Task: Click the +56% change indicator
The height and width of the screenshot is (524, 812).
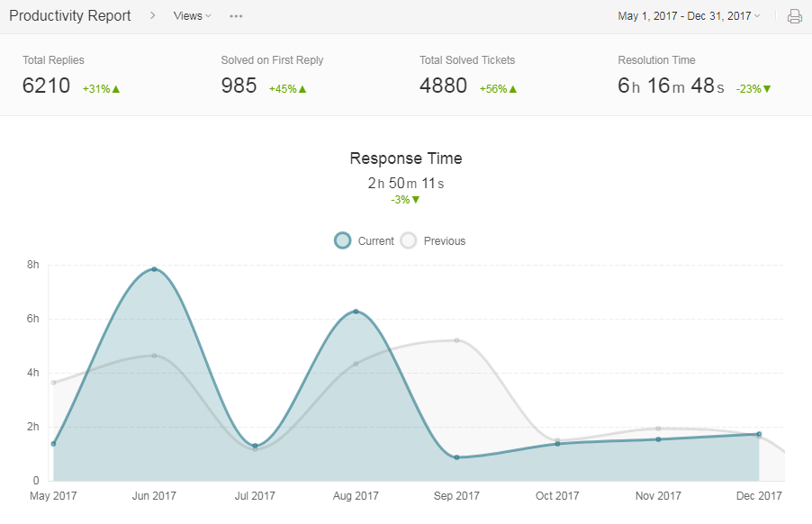Action: point(498,88)
